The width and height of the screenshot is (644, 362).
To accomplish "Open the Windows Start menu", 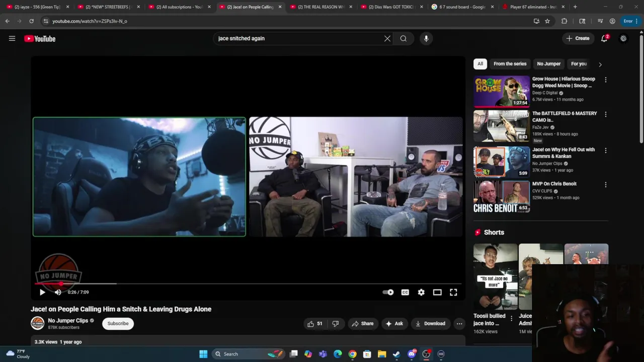I will (x=203, y=354).
